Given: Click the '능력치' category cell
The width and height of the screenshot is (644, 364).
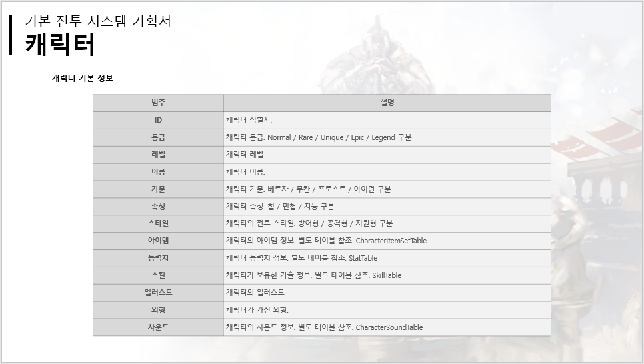Looking at the screenshot, I should point(158,258).
